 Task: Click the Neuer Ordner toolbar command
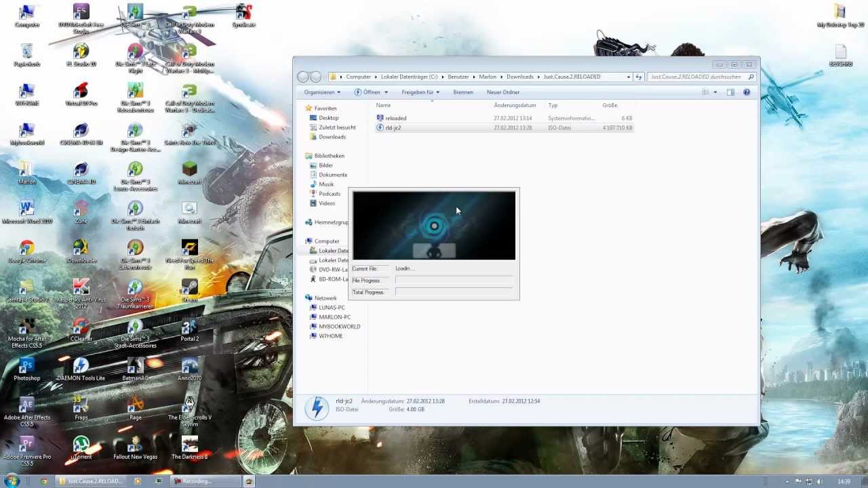point(503,92)
